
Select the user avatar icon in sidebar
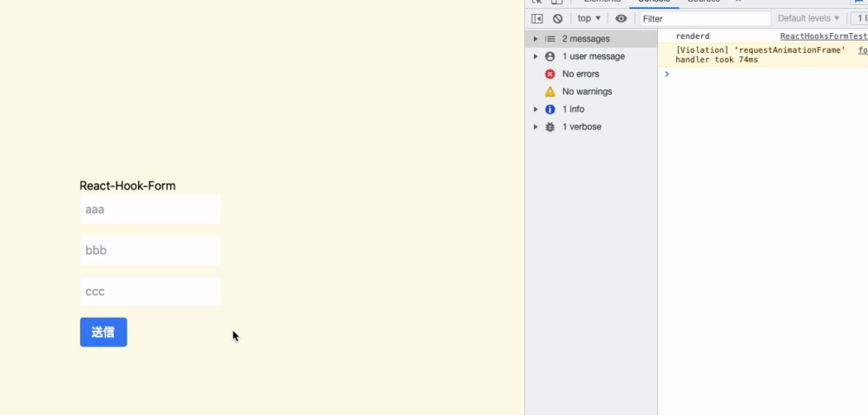tap(549, 56)
